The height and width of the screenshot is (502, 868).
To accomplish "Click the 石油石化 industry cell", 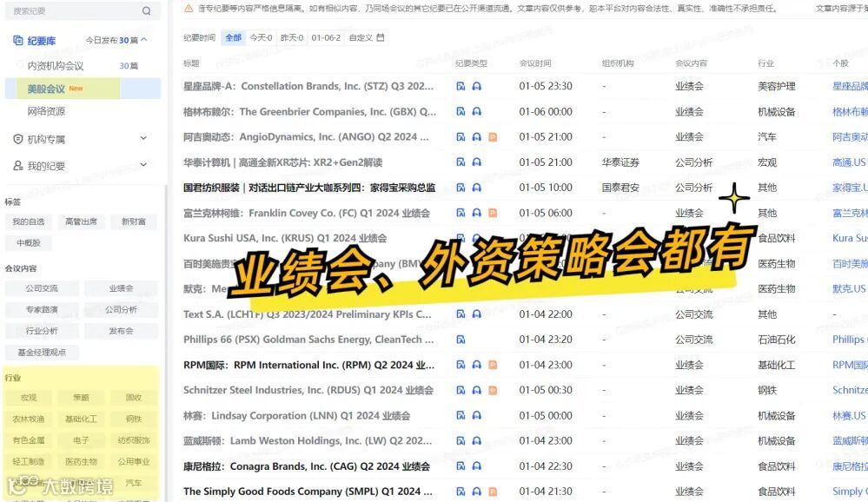I will (x=776, y=340).
